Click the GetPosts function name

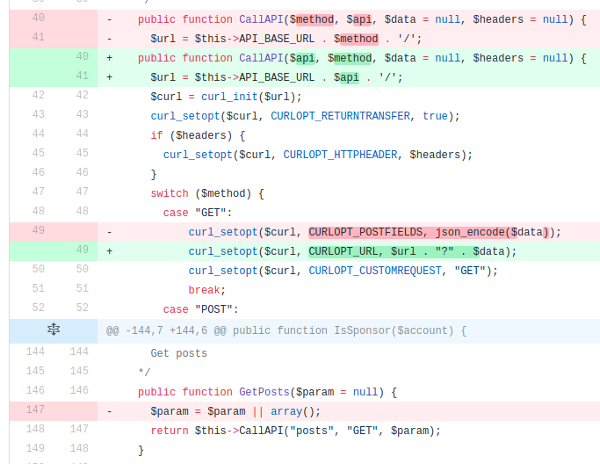point(267,391)
